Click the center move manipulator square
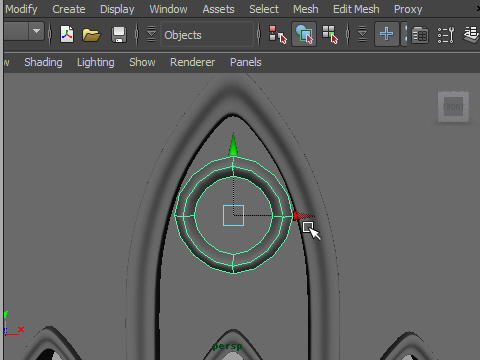 click(x=233, y=215)
